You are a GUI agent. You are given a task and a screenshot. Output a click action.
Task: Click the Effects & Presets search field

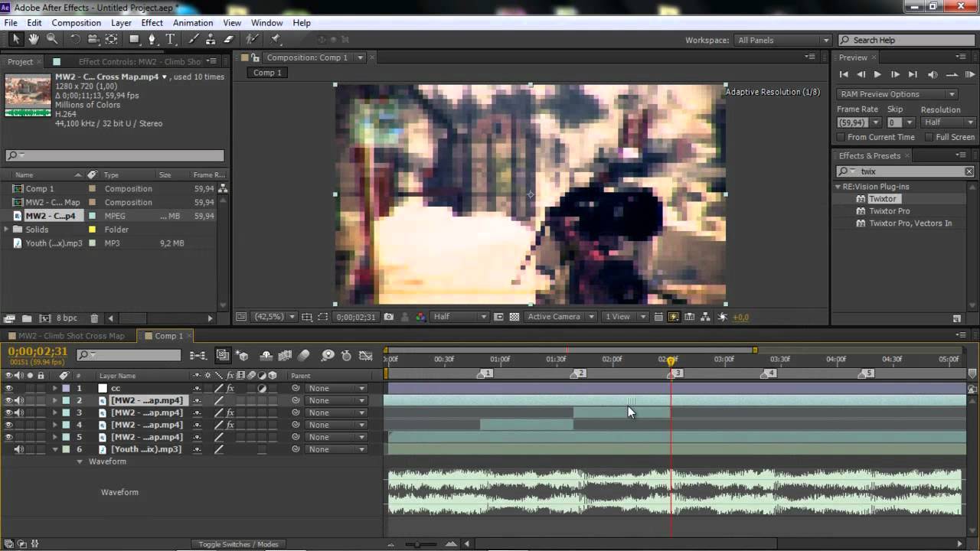(x=905, y=171)
